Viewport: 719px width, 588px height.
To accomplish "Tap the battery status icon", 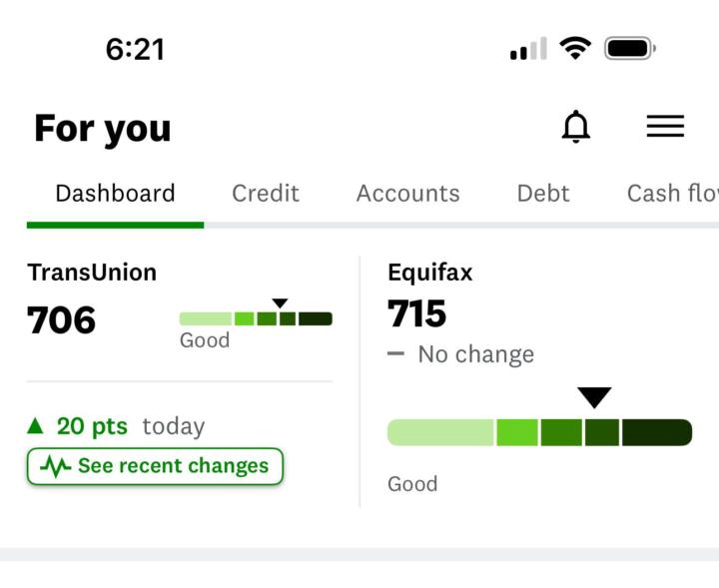I will tap(629, 48).
